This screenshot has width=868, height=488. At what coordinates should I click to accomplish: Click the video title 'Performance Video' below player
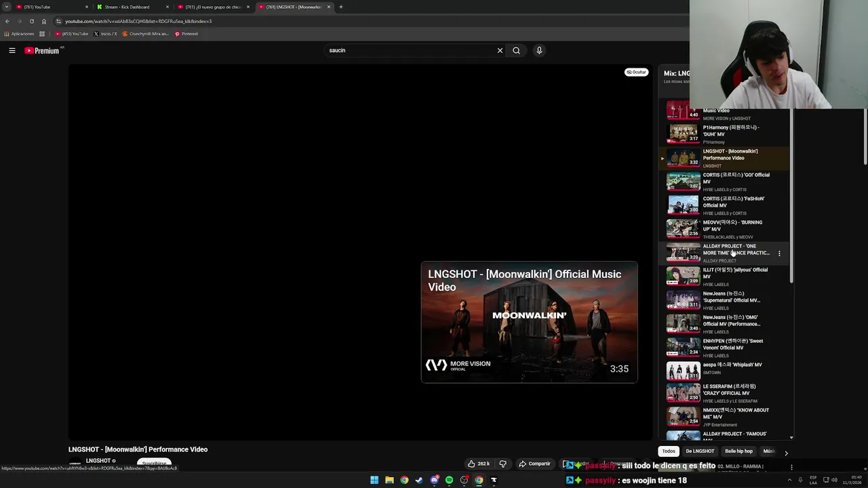(138, 449)
